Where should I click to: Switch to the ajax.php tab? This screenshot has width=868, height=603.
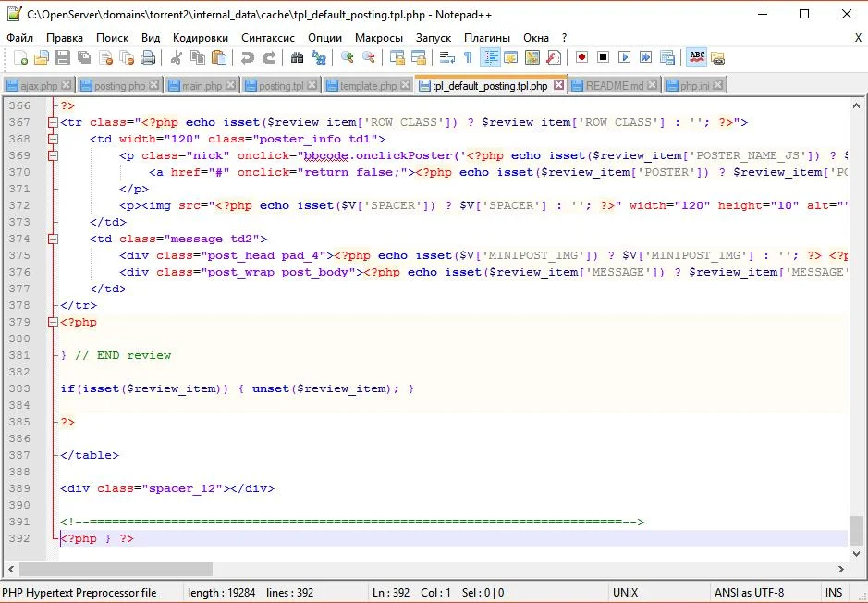pos(39,86)
